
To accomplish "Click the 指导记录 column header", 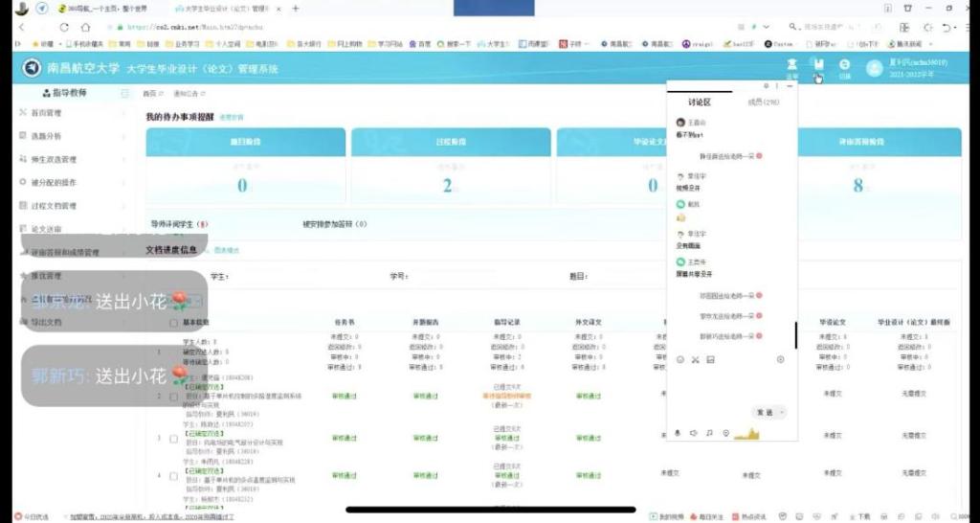I will click(x=506, y=323).
